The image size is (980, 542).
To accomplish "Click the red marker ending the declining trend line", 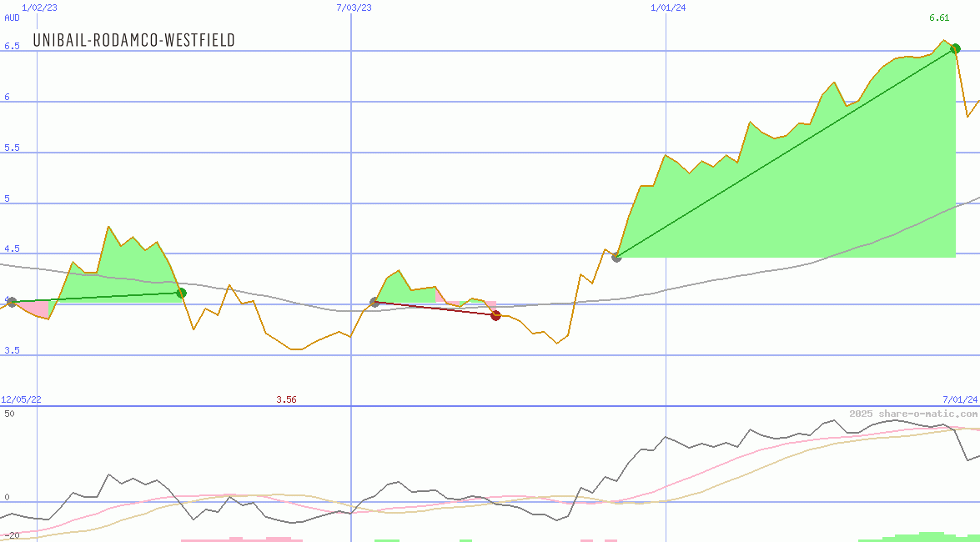I will coord(495,315).
